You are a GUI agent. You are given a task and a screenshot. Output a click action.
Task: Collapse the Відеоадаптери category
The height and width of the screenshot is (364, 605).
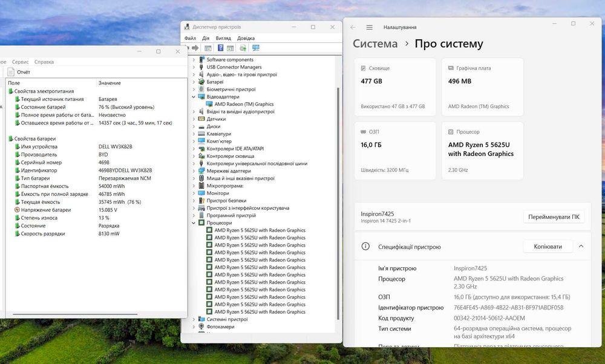point(194,97)
